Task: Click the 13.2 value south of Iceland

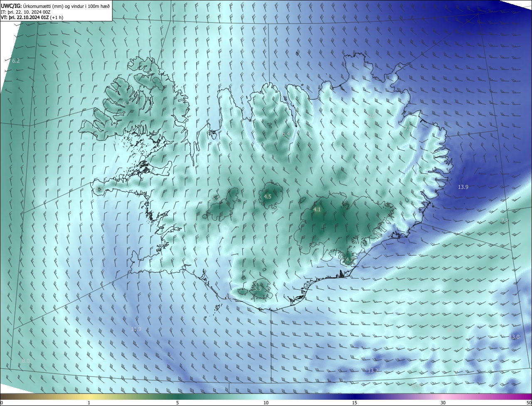Action: (373, 370)
